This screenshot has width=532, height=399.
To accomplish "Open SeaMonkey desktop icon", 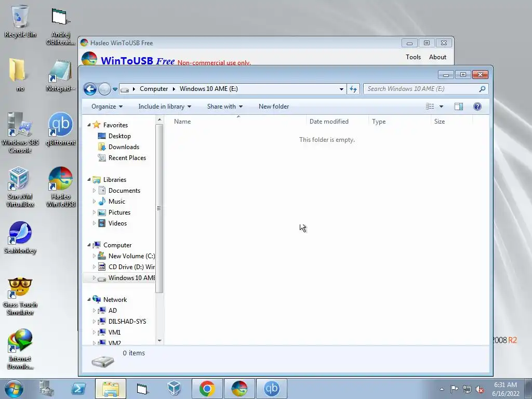I will click(x=20, y=237).
